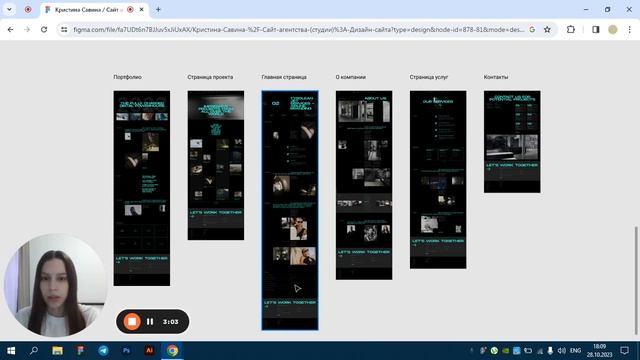Stop the screen recording with the orange button
This screenshot has height=360, width=640.
132,322
